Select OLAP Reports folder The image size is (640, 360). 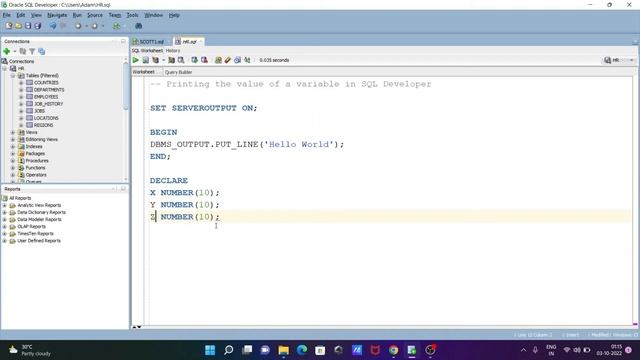[31, 227]
